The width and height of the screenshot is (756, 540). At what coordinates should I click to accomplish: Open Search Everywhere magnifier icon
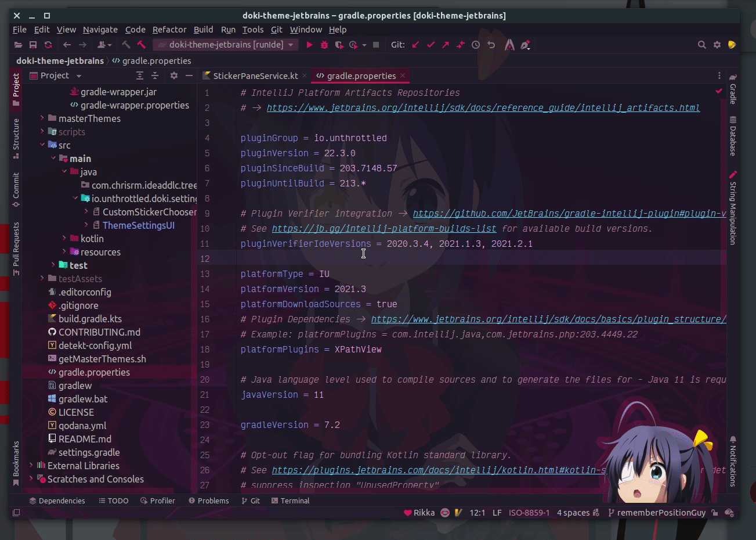(x=701, y=45)
